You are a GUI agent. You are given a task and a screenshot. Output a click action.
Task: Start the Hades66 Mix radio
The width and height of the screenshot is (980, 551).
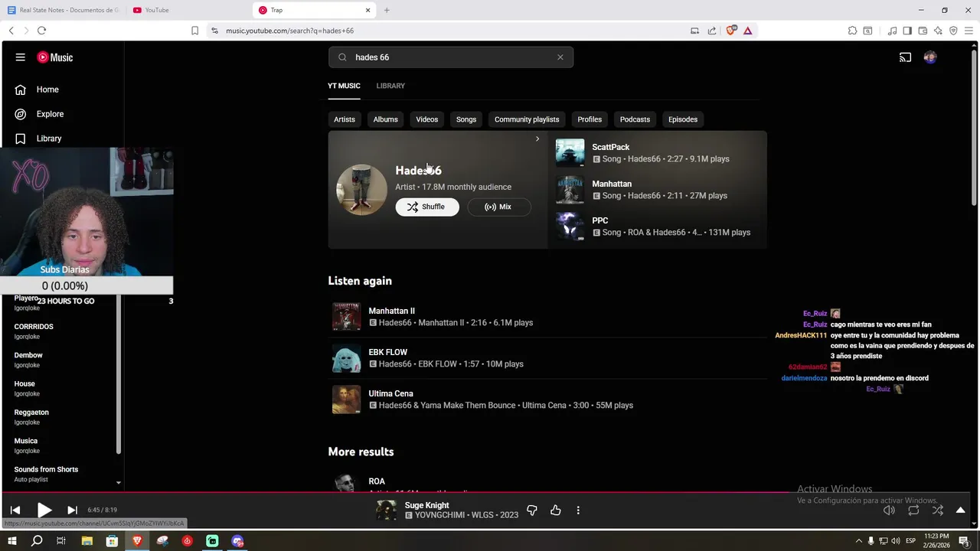coord(498,207)
